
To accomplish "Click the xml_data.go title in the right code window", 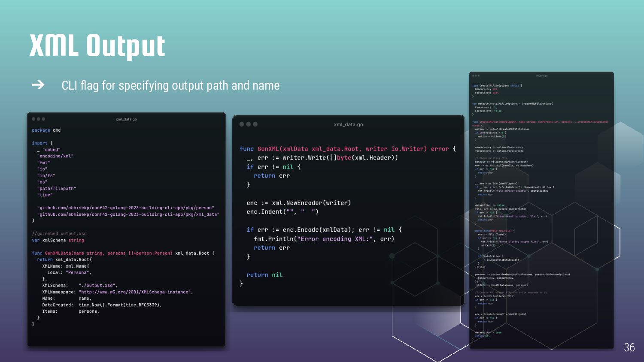I will (x=541, y=75).
